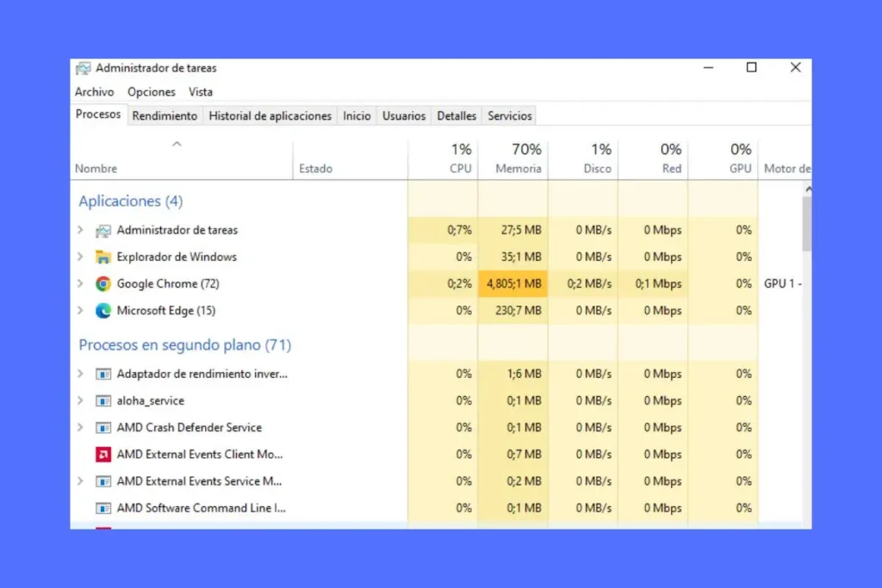Click the aloha_service process icon
882x588 pixels.
coord(103,401)
